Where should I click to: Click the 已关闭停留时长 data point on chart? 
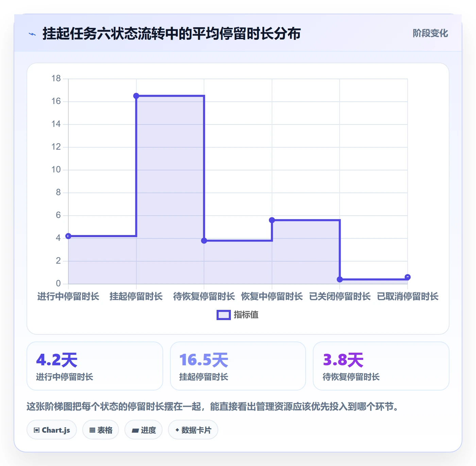340,279
